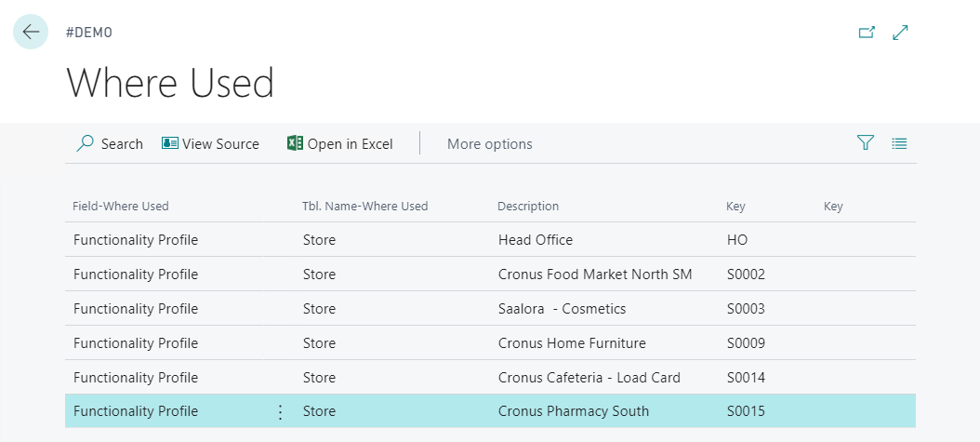The height and width of the screenshot is (442, 980).
Task: Click Cronus Cafeteria - Load Card cell
Action: (x=589, y=378)
